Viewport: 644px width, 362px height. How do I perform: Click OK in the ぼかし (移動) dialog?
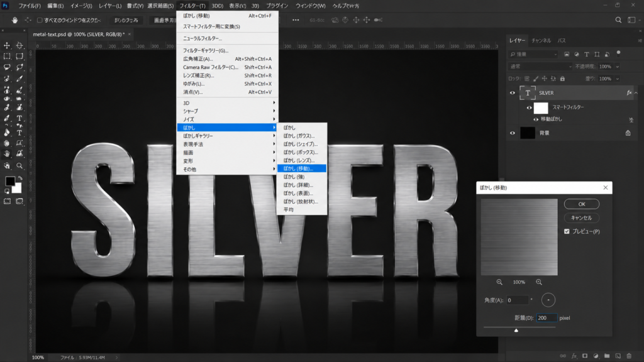[582, 204]
